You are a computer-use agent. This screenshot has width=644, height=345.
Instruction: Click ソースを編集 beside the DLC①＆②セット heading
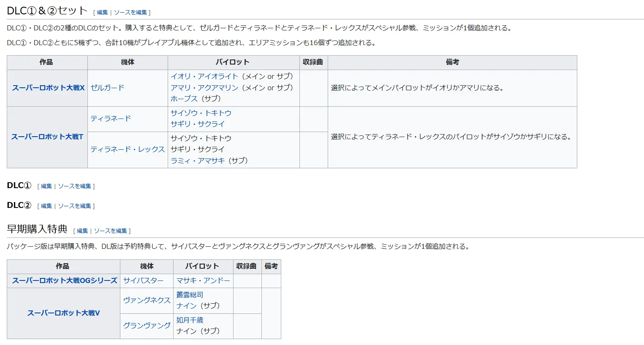pos(130,13)
